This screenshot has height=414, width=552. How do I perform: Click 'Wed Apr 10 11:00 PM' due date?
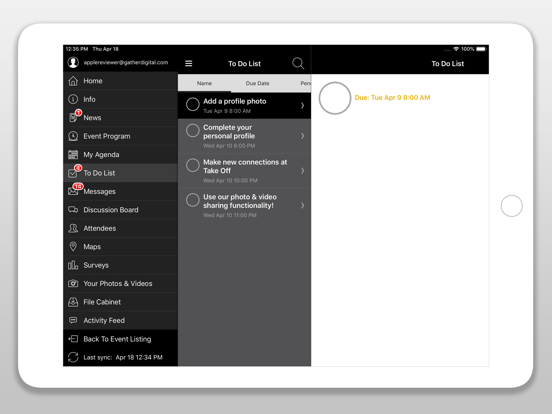click(230, 215)
